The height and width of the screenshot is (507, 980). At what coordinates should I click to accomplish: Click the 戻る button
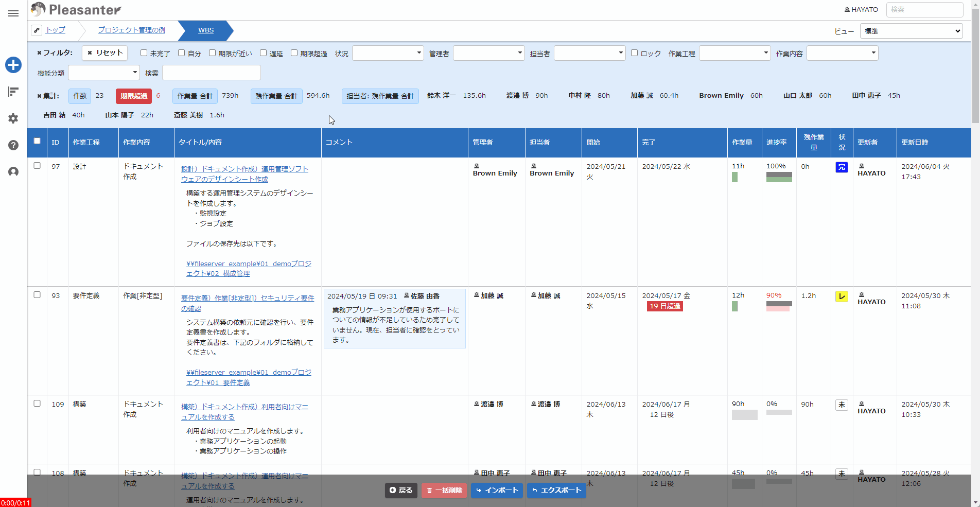[401, 491]
